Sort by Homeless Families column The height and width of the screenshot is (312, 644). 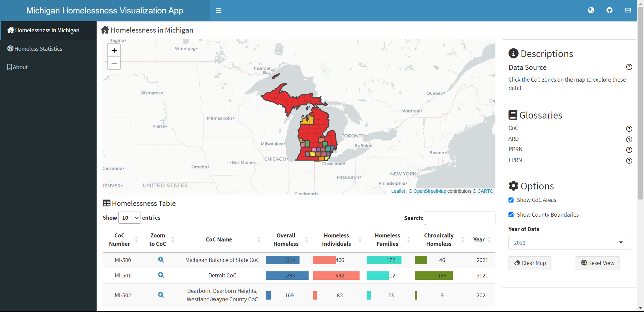click(390, 239)
